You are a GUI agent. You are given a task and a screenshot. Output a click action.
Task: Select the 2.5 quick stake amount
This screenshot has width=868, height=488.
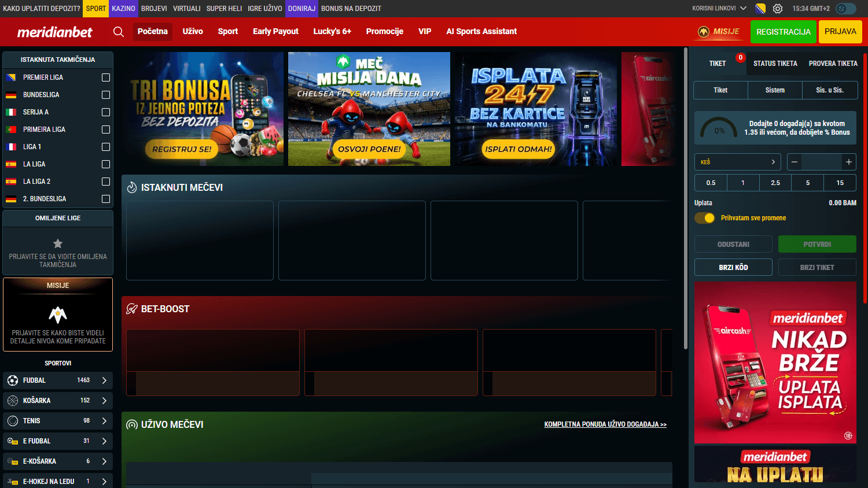(775, 183)
